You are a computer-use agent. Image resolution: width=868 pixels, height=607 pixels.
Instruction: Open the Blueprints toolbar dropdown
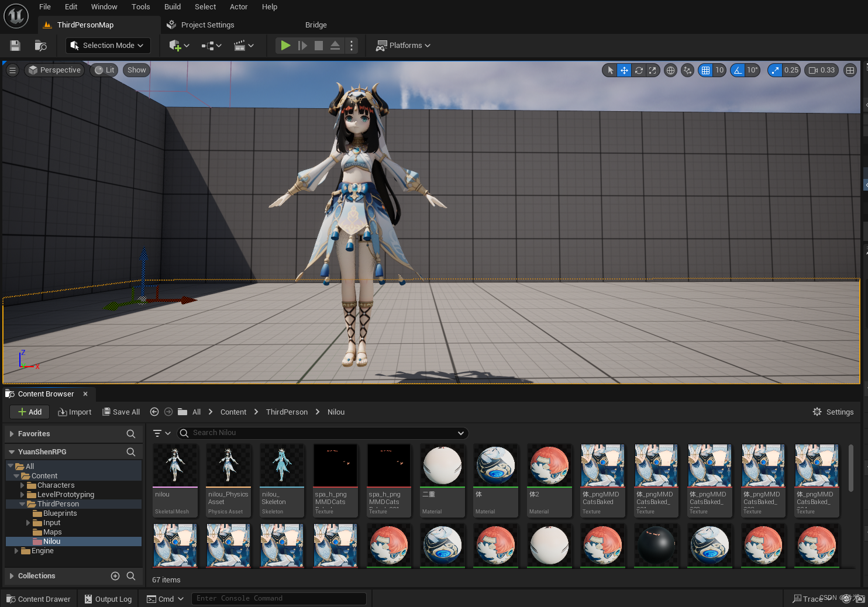click(x=211, y=46)
